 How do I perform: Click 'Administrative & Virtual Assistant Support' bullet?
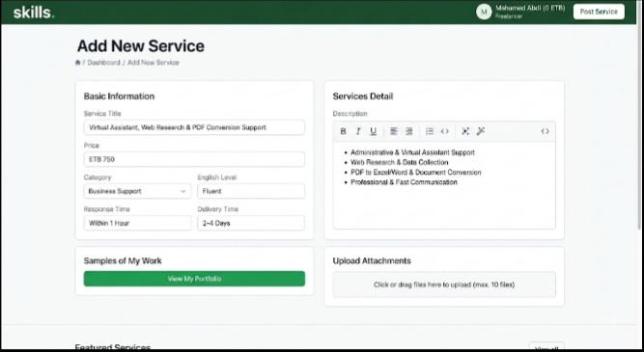[x=412, y=152]
